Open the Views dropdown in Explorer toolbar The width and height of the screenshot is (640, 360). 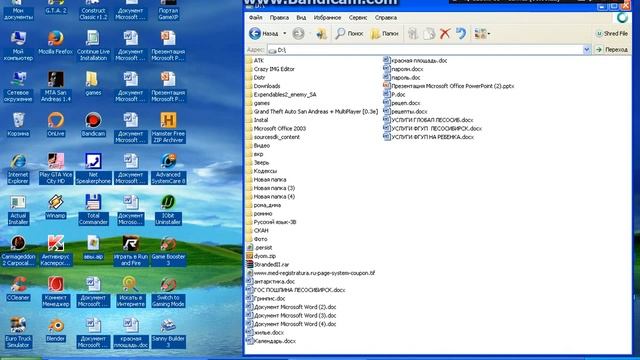[482, 33]
